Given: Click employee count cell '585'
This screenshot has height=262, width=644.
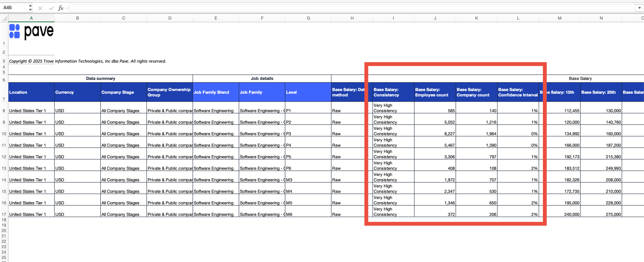Looking at the screenshot, I should point(435,108).
